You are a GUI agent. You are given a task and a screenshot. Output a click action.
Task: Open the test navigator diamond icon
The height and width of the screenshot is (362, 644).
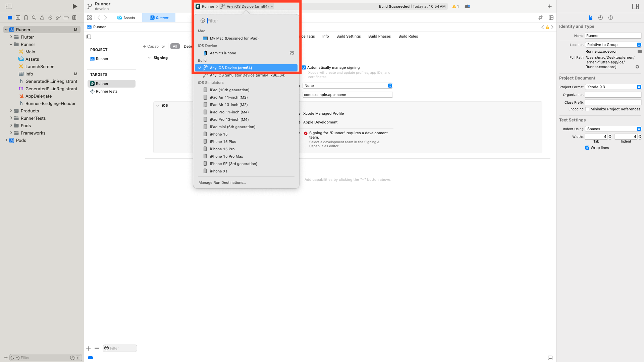pos(50,18)
